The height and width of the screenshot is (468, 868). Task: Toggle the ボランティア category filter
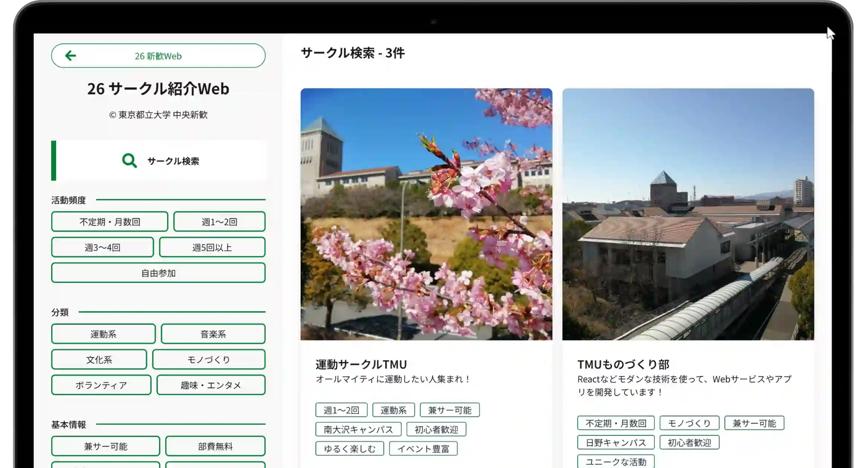101,385
